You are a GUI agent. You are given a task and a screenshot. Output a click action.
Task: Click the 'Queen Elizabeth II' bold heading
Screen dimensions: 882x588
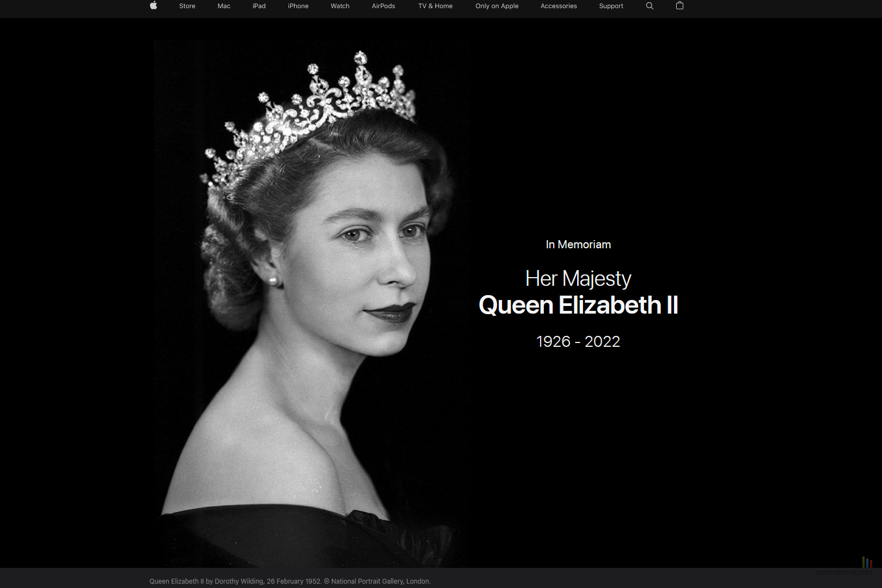pos(578,305)
